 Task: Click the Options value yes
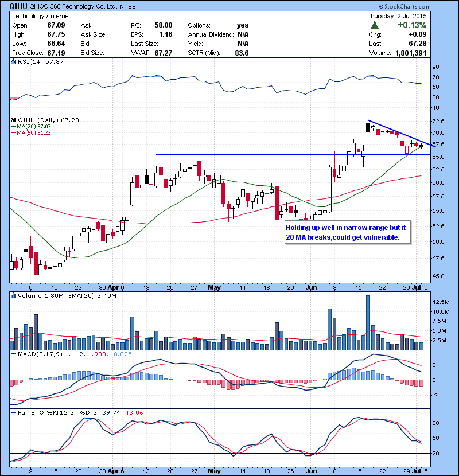pos(243,25)
